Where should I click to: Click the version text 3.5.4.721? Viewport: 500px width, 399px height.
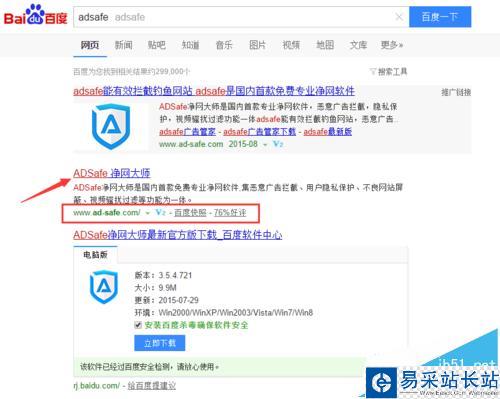(x=175, y=275)
